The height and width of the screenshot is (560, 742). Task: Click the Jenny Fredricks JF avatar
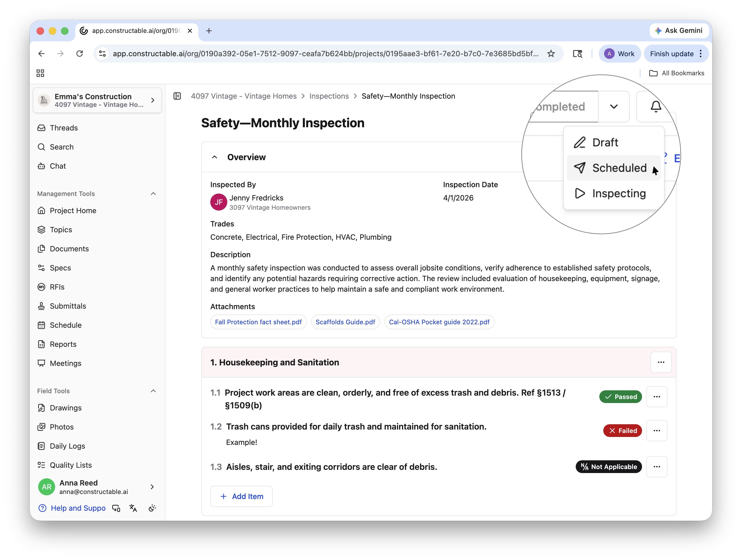[x=219, y=202]
